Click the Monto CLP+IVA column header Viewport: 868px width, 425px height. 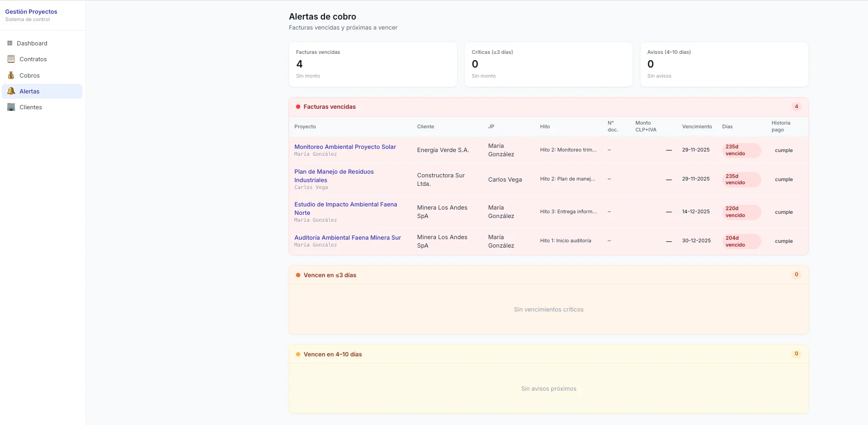[646, 126]
